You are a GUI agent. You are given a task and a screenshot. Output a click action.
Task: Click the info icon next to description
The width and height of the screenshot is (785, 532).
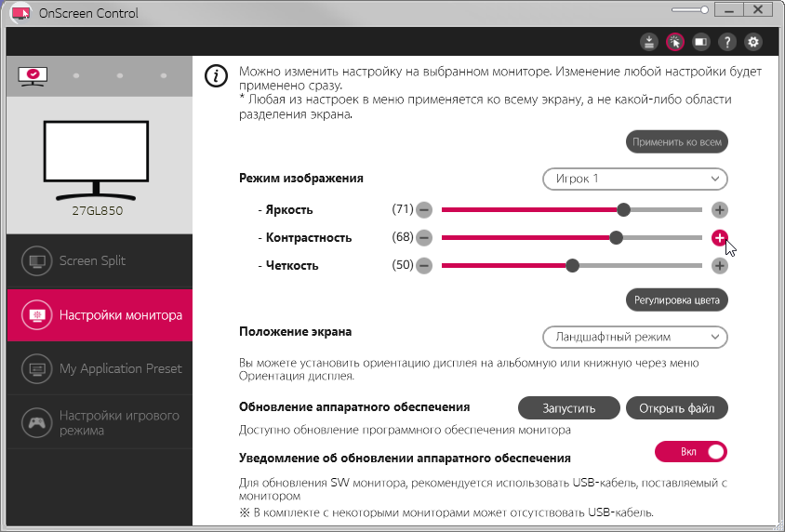(x=217, y=76)
